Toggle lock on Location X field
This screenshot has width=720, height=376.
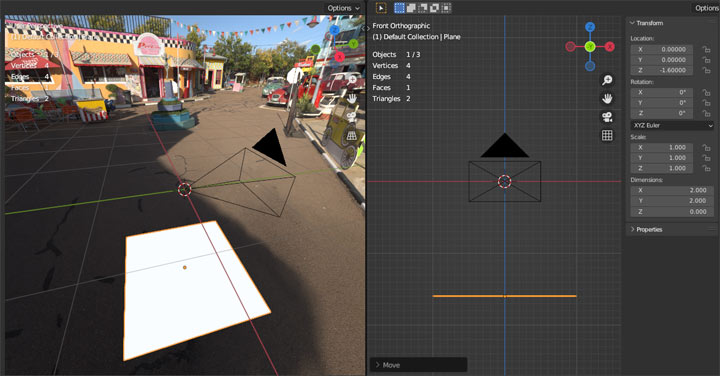click(706, 49)
